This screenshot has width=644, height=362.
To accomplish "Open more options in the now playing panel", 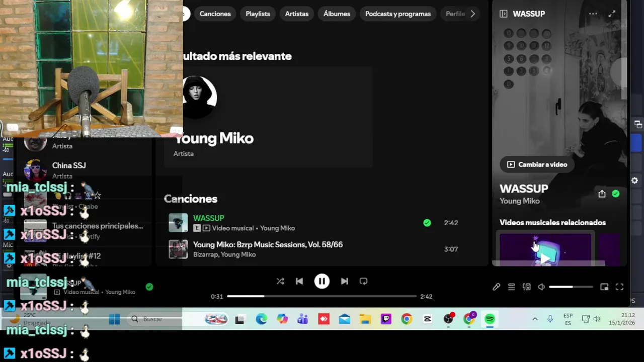I will [593, 14].
